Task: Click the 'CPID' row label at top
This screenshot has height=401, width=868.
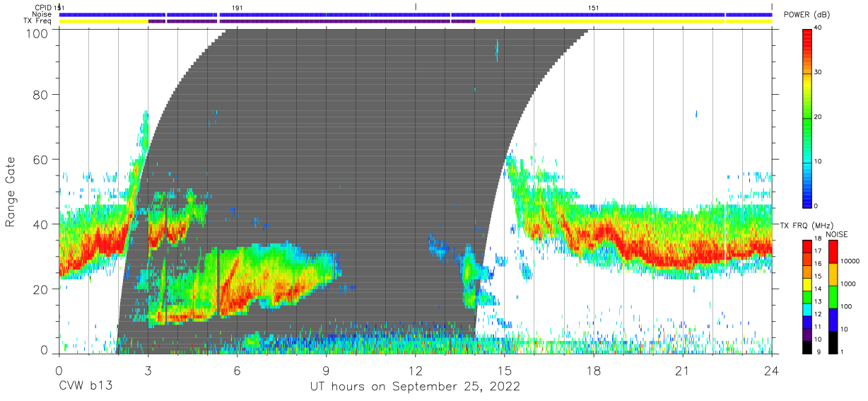Action: [43, 7]
